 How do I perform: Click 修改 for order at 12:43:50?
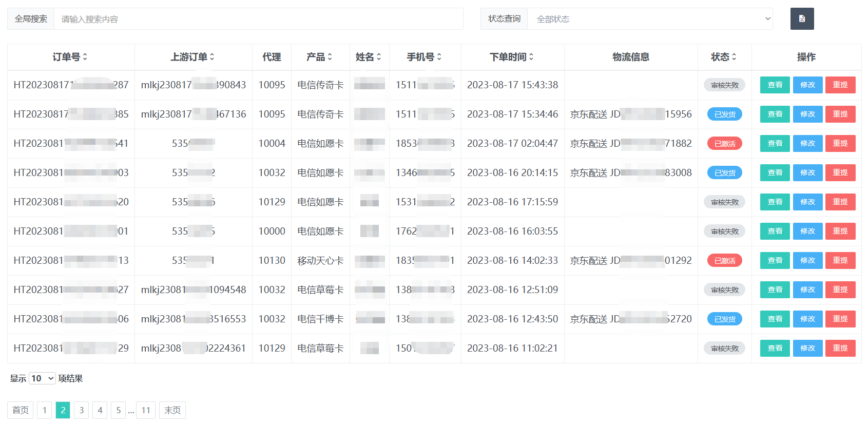click(808, 319)
